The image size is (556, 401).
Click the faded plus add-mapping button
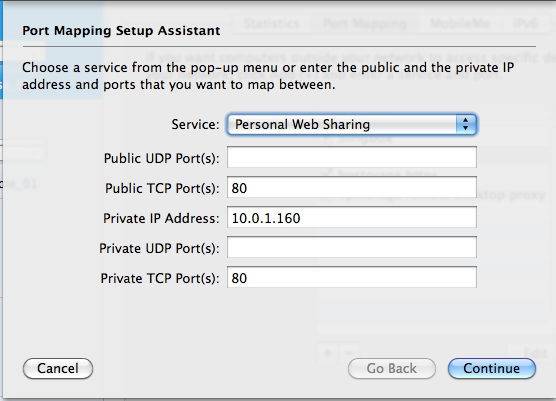(328, 353)
